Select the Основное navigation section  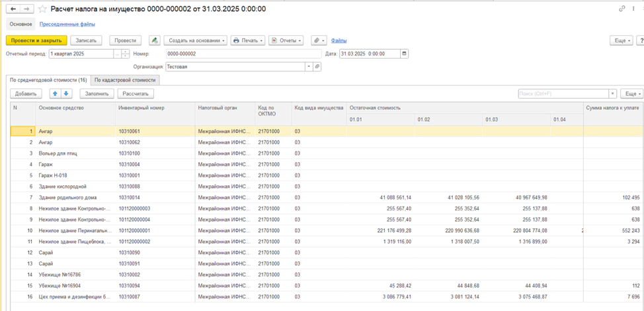pos(21,24)
